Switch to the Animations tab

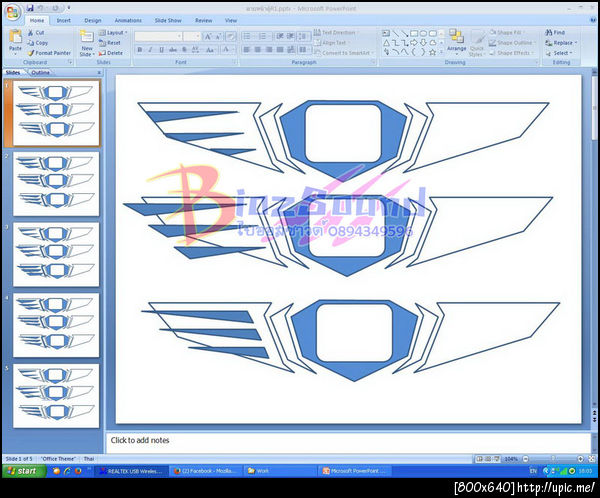click(x=128, y=21)
